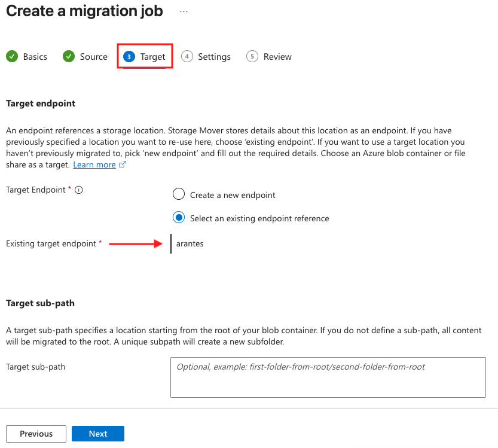Click the step 5 circle icon
The width and height of the screenshot is (498, 448).
(x=252, y=56)
